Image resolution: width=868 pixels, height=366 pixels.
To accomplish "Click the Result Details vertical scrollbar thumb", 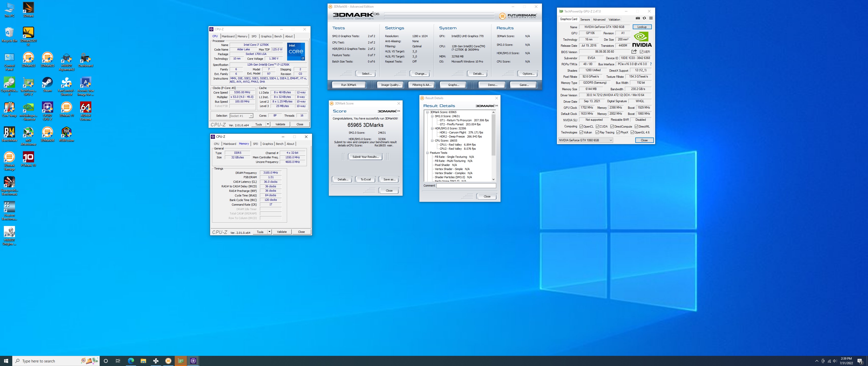I will pyautogui.click(x=493, y=135).
